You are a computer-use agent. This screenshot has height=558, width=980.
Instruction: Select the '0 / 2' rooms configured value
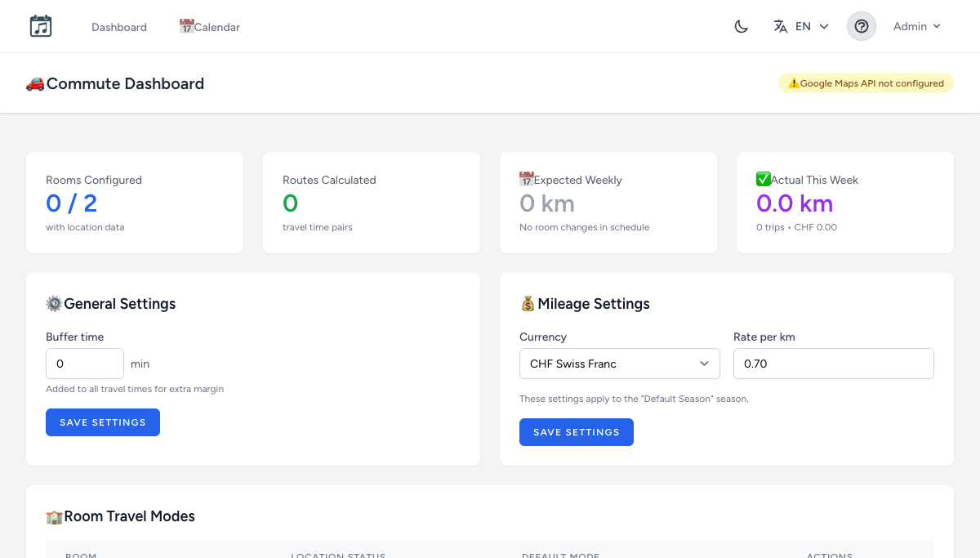[71, 203]
